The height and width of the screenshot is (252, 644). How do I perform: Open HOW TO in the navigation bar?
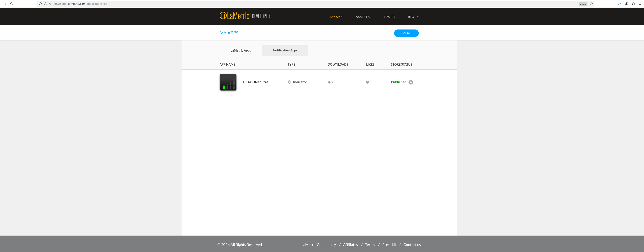388,17
